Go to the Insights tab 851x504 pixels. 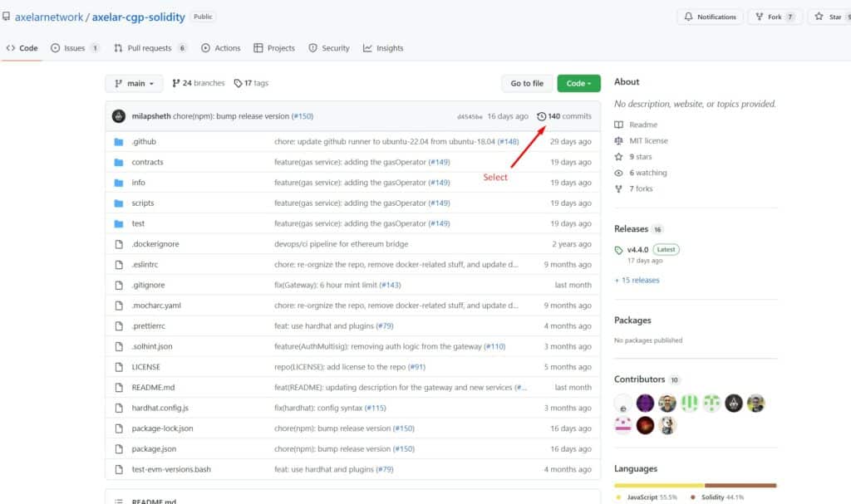(383, 48)
